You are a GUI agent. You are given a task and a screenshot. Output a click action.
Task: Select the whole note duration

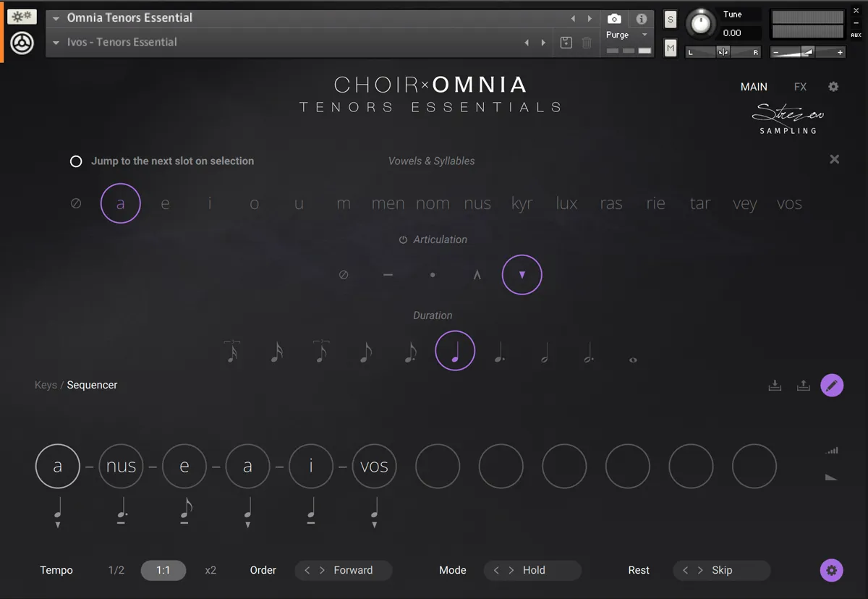click(x=633, y=359)
